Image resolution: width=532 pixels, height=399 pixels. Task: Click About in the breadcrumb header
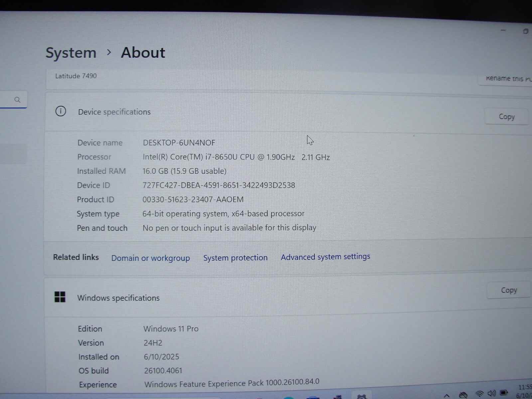(x=143, y=53)
